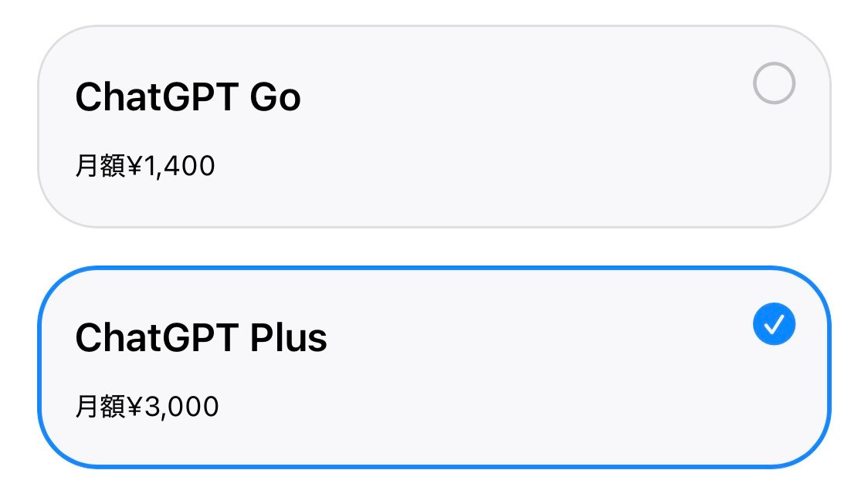Switch the plan selection to ChatGPT Go
Viewport: 868px width, 487px height.
coord(774,83)
